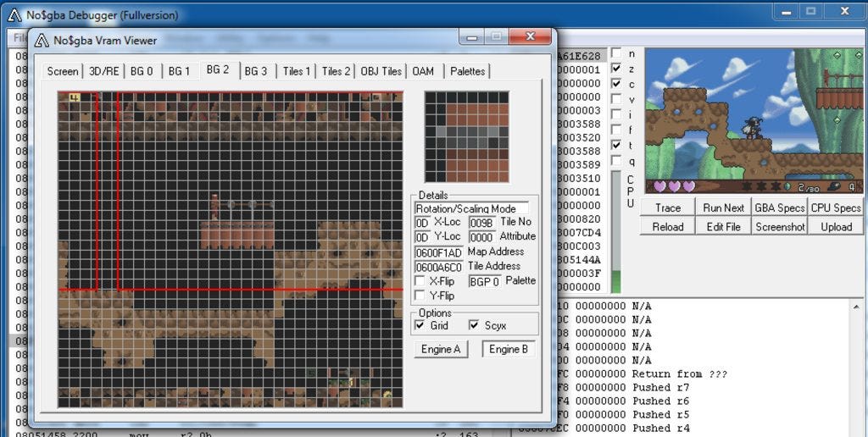868x437 pixels.
Task: Click the Engine A button
Action: 441,349
